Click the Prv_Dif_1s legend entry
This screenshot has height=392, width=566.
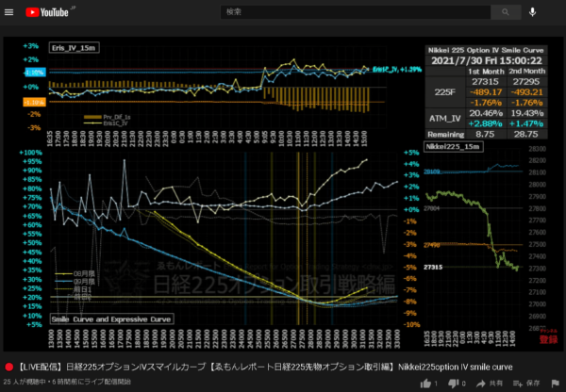[x=108, y=117]
